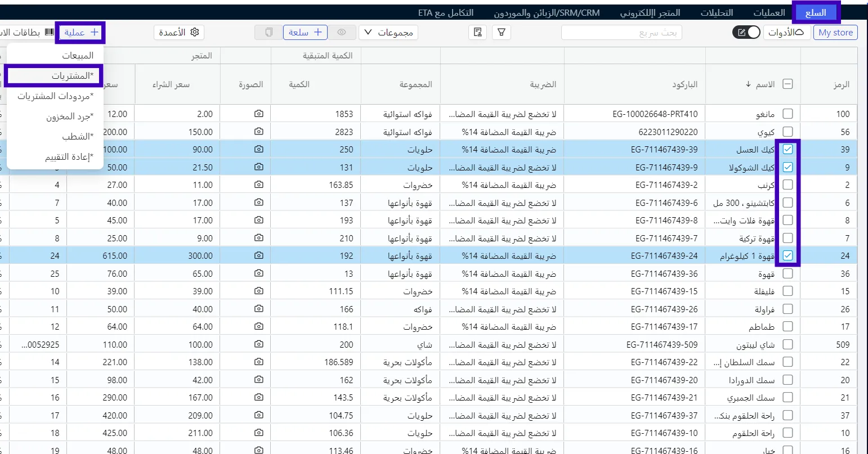Open the camera image icon for كيوي
The width and height of the screenshot is (868, 454).
[258, 132]
